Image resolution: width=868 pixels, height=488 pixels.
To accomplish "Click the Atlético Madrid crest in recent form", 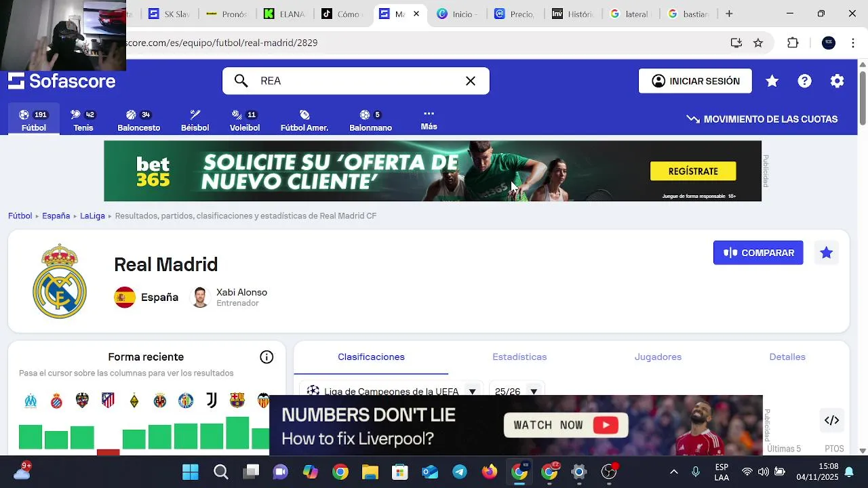I will point(108,401).
